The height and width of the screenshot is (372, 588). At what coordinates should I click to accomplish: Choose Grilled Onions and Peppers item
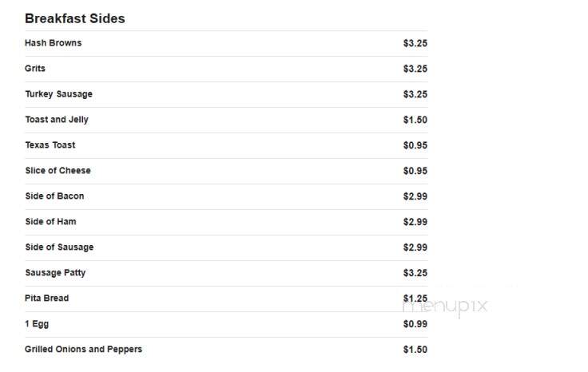(83, 349)
